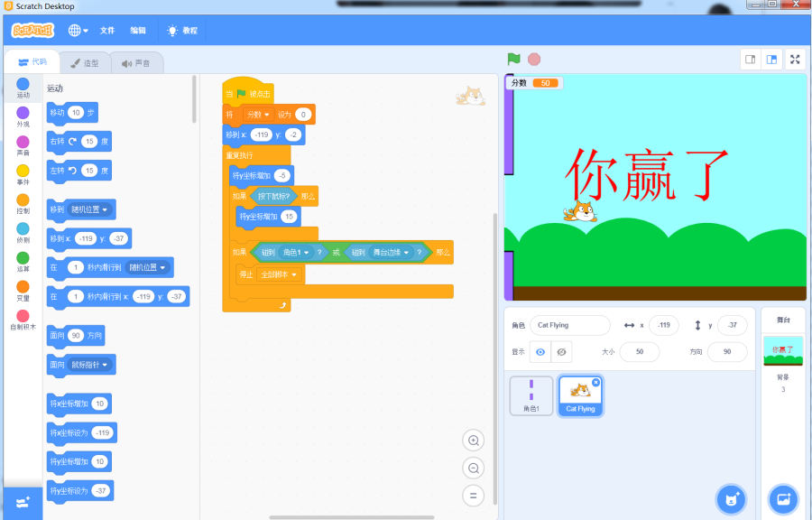Hide the sprite using the crossed-eye icon
The height and width of the screenshot is (520, 812).
pyautogui.click(x=561, y=352)
